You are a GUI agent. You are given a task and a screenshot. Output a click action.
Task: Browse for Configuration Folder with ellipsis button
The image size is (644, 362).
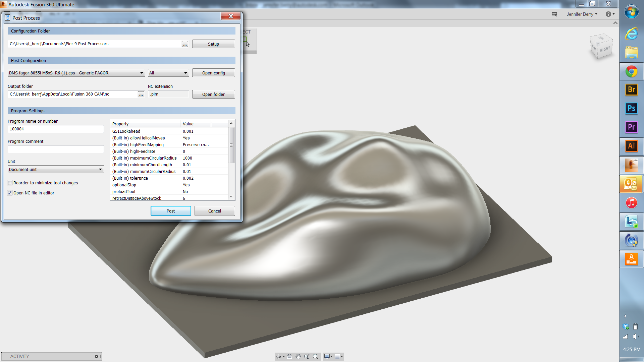coord(185,44)
